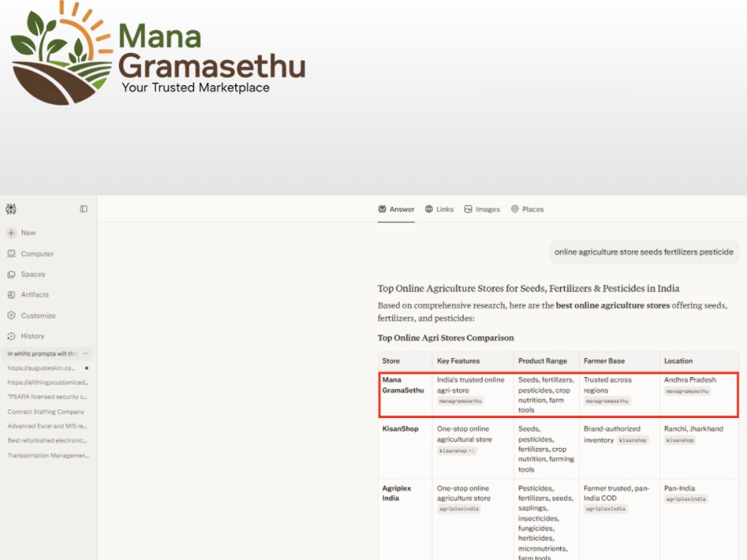Viewport: 747px width, 560px height.
Task: Open kisanshop citation under 'Ranchi, Jharkhand'
Action: (x=680, y=440)
